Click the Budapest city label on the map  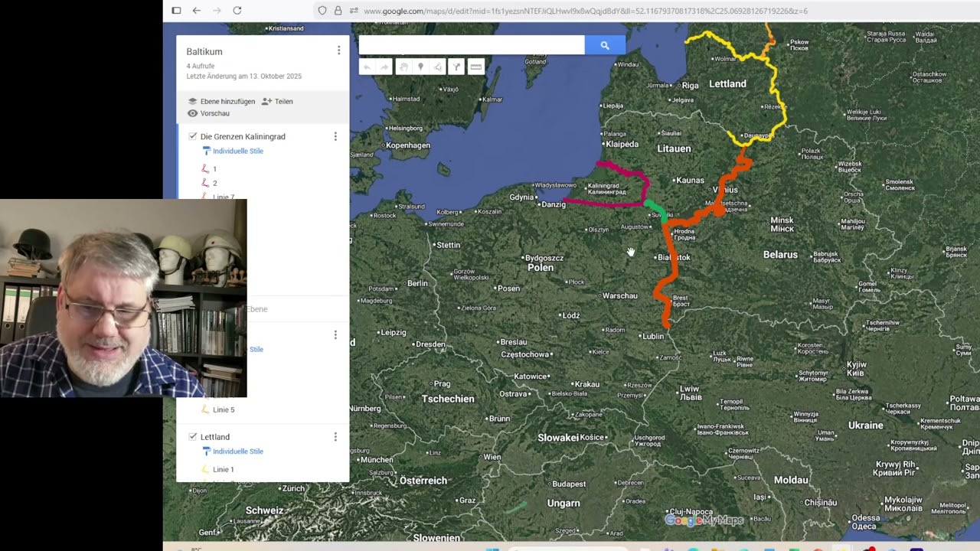[x=569, y=484]
